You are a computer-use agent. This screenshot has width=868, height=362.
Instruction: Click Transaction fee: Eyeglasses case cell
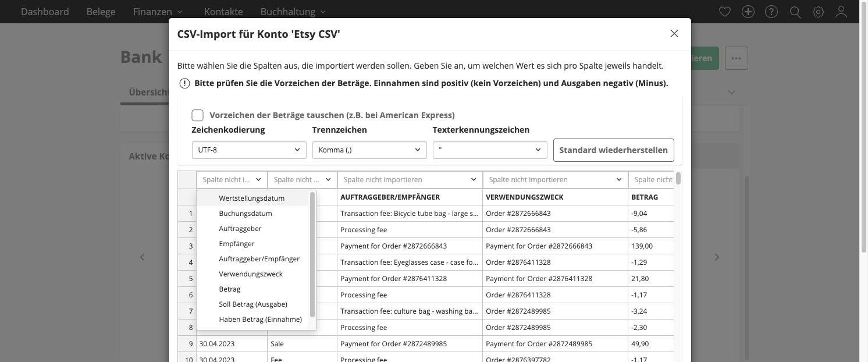click(410, 262)
